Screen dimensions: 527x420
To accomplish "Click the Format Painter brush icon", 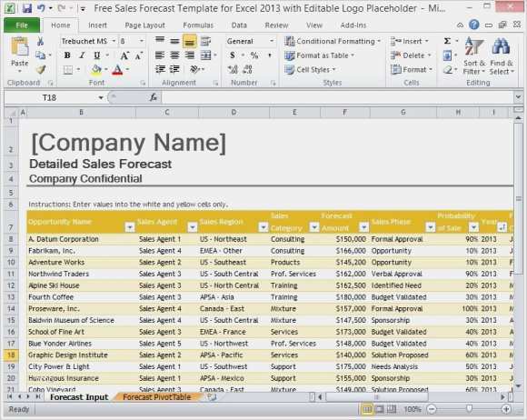I will tap(41, 70).
